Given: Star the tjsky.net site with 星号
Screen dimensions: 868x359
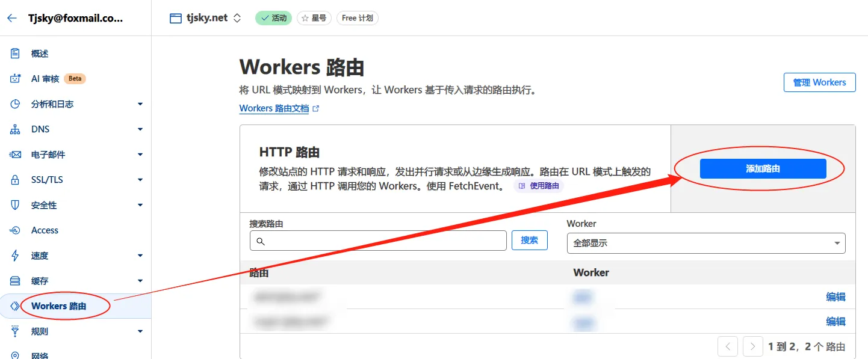Looking at the screenshot, I should pos(314,17).
